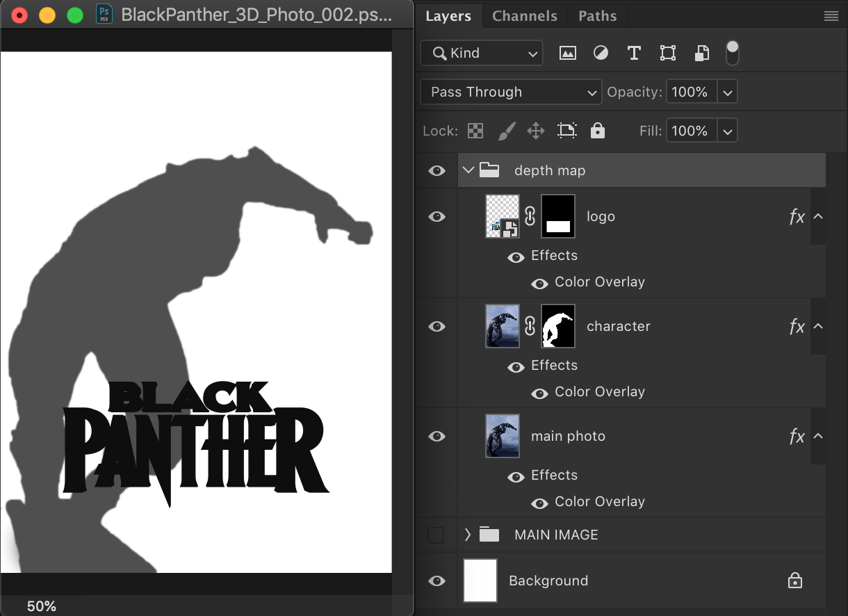Click the fx icon on logo layer

click(x=797, y=217)
